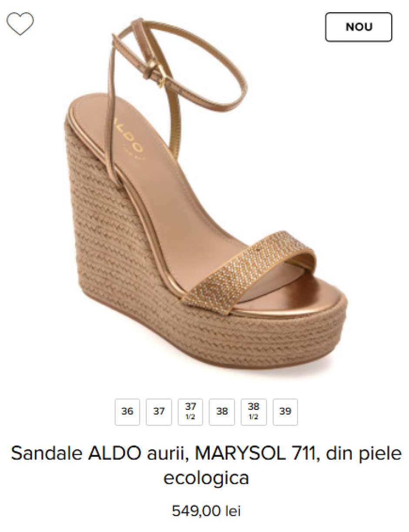Click "MARYSOL 711" in the product title

(x=255, y=454)
